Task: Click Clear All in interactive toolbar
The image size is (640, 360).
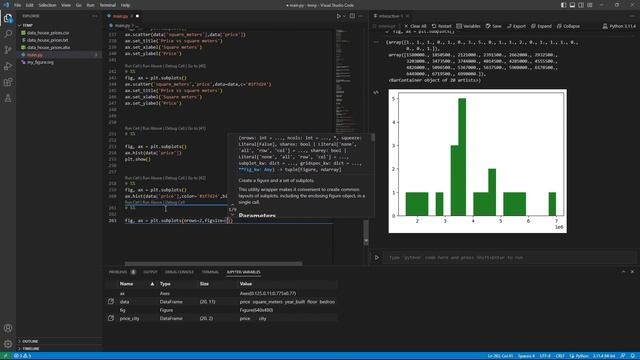Action: click(415, 26)
